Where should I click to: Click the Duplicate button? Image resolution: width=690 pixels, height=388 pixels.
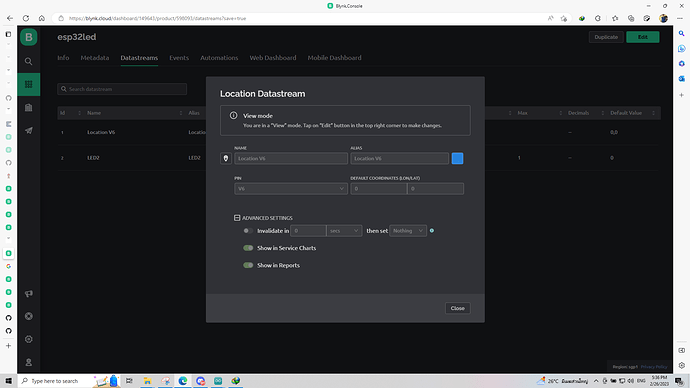606,37
